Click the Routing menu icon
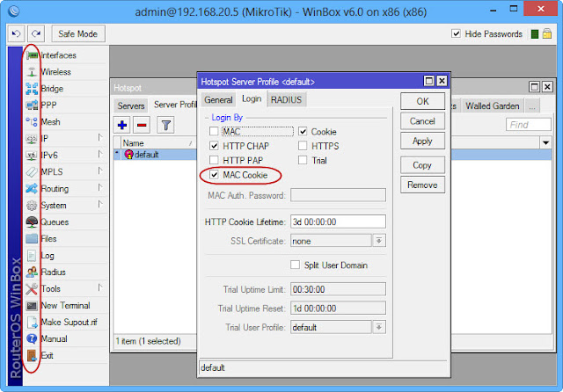563x392 pixels. (x=32, y=189)
